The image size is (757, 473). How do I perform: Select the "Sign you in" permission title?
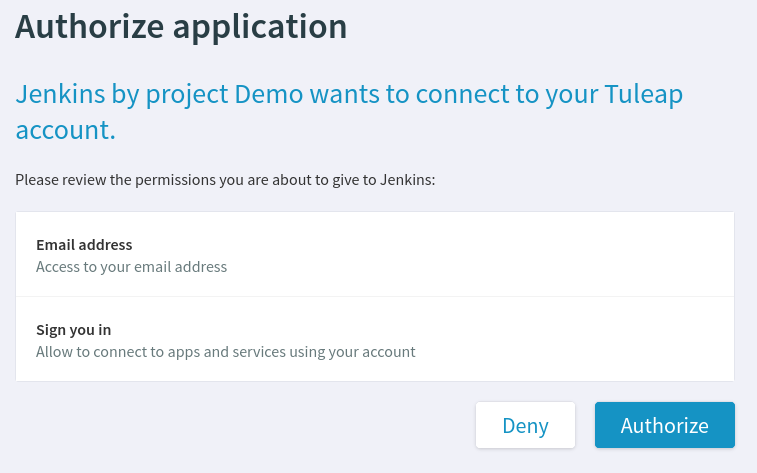73,330
